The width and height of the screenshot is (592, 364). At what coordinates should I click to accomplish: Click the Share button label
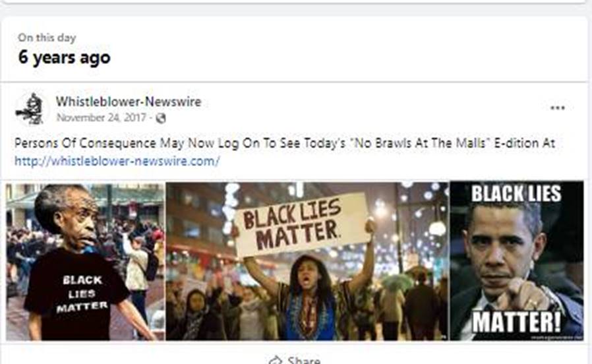tap(304, 360)
